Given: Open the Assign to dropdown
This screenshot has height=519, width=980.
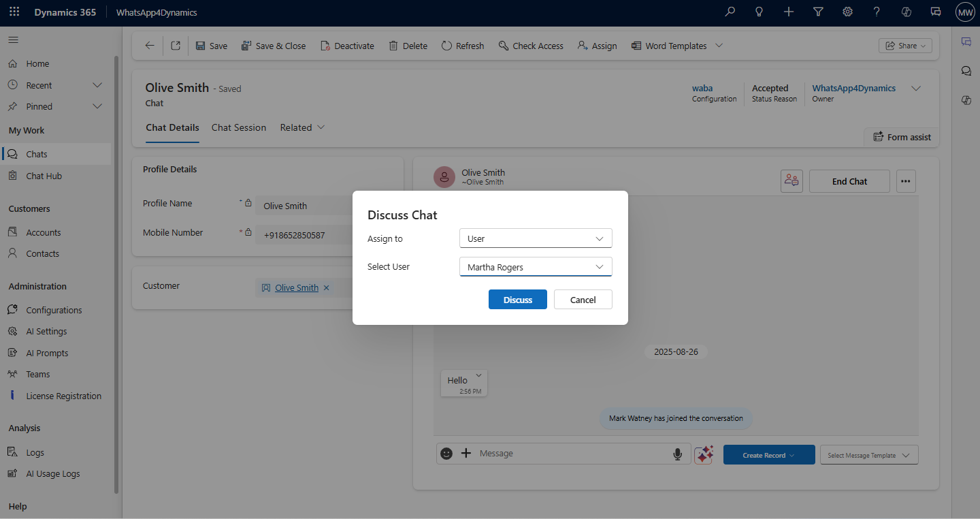Looking at the screenshot, I should pyautogui.click(x=536, y=239).
